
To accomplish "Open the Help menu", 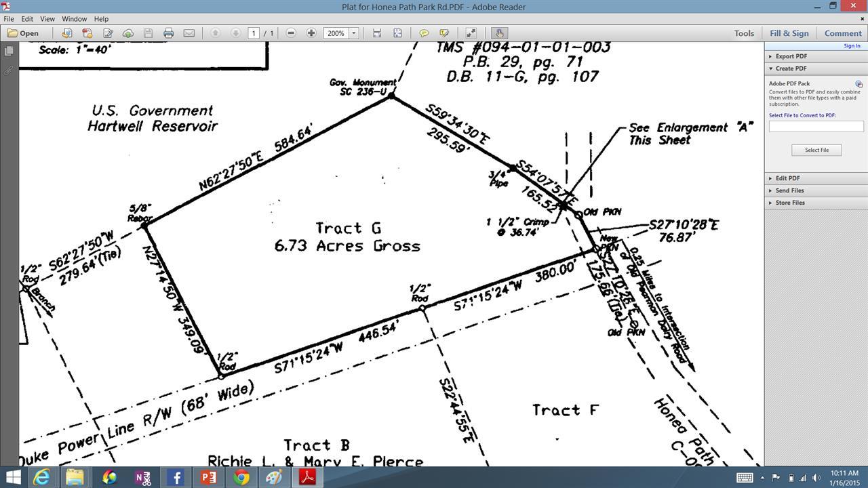I will (101, 19).
